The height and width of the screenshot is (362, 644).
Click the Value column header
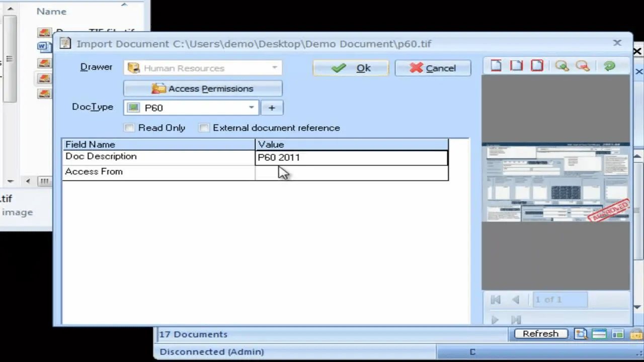coord(351,144)
